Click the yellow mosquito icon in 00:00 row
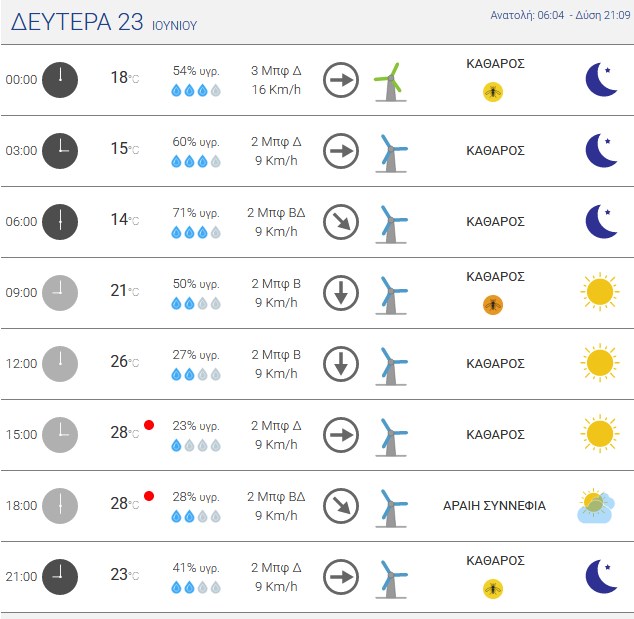634x619 pixels. point(493,92)
